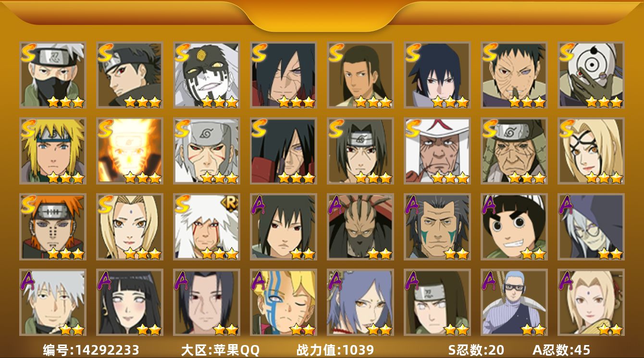Viewport: 644px width, 358px height.
Task: Pick the Hinata portrait with white eyes
Action: tap(130, 302)
